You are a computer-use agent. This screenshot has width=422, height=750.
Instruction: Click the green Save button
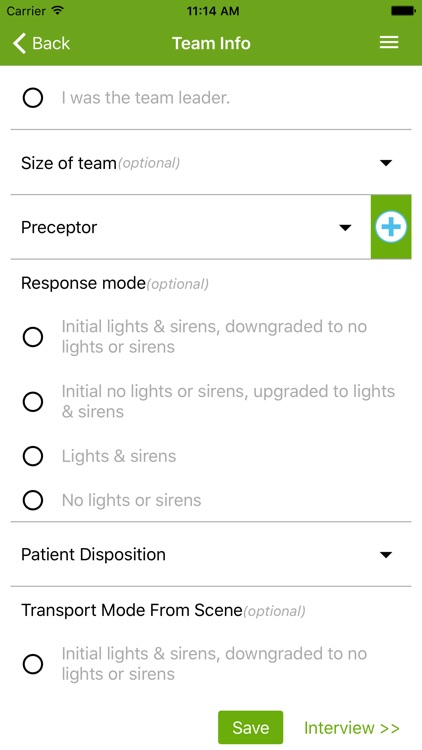tap(250, 728)
